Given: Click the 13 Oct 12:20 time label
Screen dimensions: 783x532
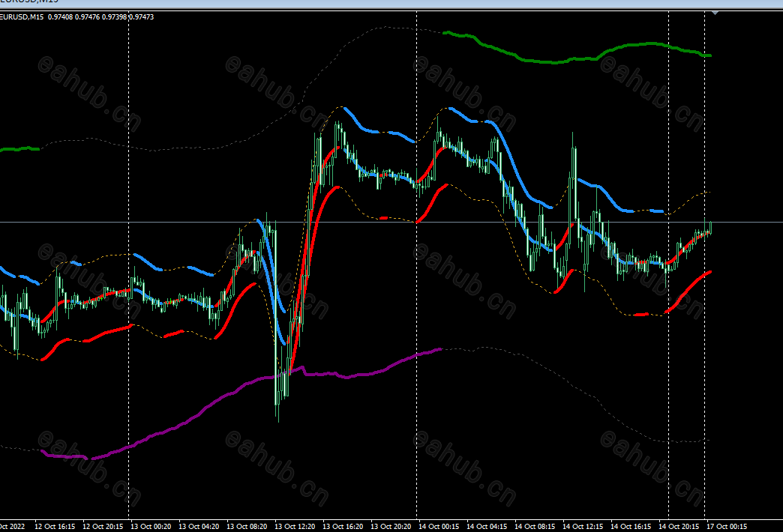Looking at the screenshot, I should coord(295,527).
